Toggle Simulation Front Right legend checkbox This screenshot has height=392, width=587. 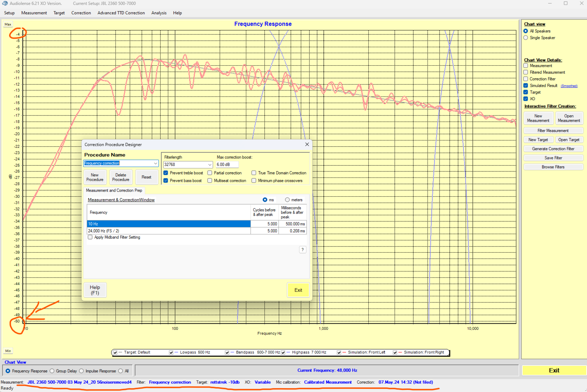395,352
